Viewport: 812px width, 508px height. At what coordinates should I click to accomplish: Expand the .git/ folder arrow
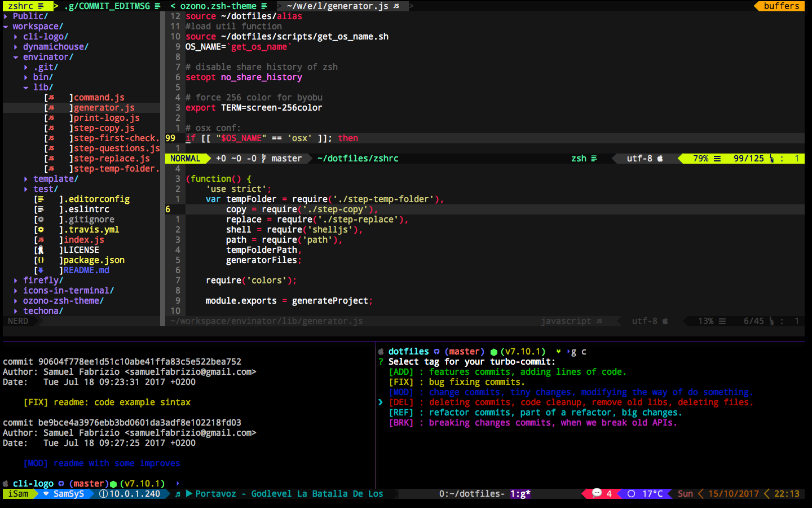(x=26, y=67)
